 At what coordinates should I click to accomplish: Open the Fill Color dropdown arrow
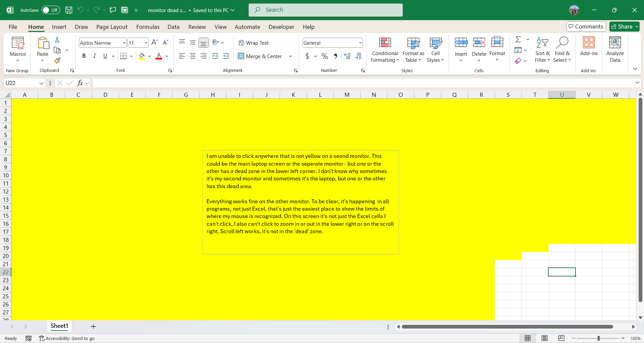(x=149, y=56)
